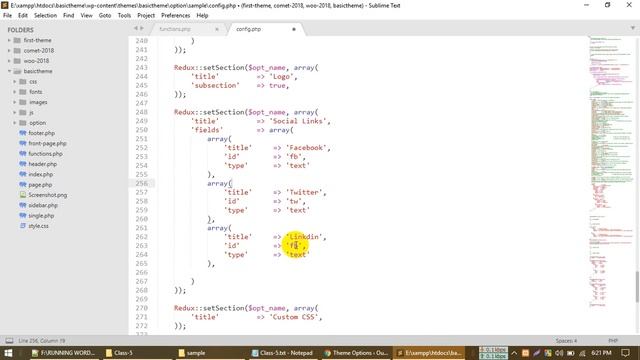Open index.php from the sidebar

[40, 174]
